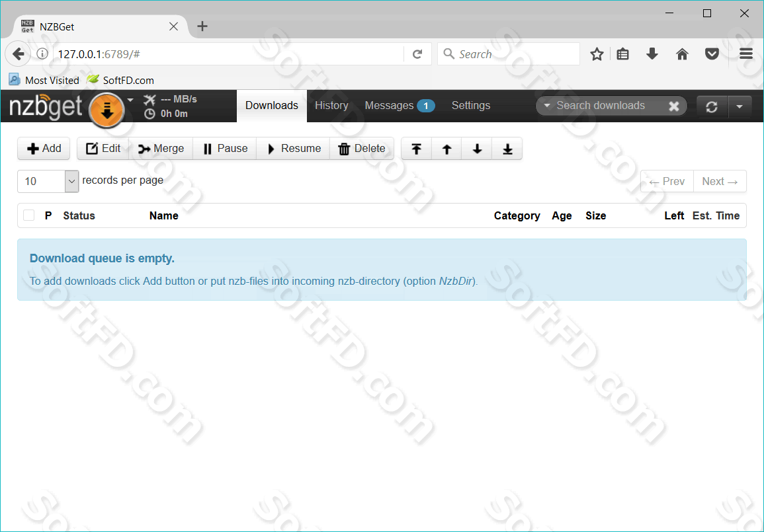The image size is (764, 532).
Task: Move selected item to top of queue
Action: click(417, 149)
